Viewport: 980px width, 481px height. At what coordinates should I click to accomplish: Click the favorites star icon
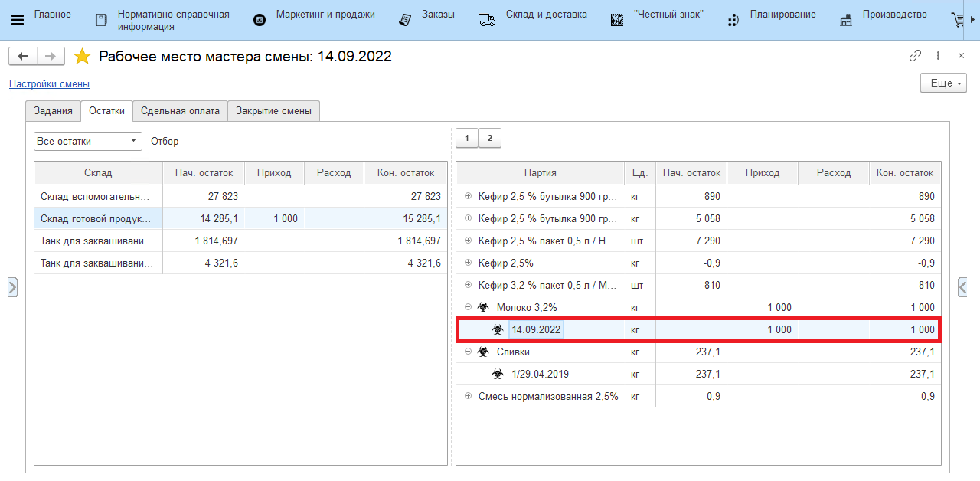[82, 57]
